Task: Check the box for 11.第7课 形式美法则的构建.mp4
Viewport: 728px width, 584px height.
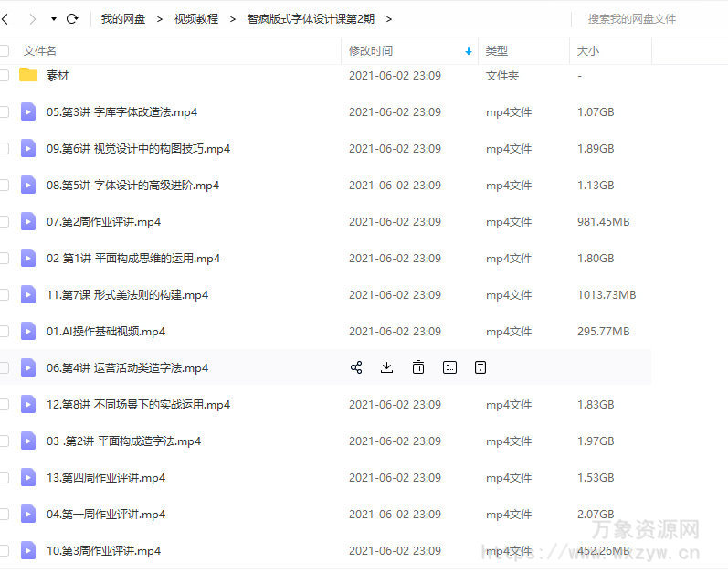Action: tap(5, 294)
